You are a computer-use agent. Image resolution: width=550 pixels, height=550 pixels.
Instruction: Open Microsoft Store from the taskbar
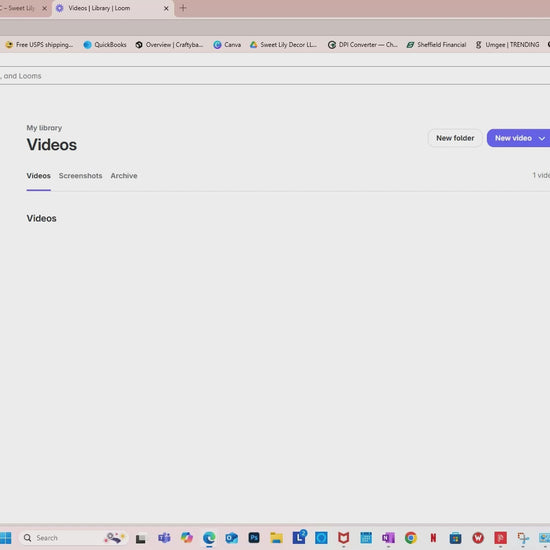456,537
